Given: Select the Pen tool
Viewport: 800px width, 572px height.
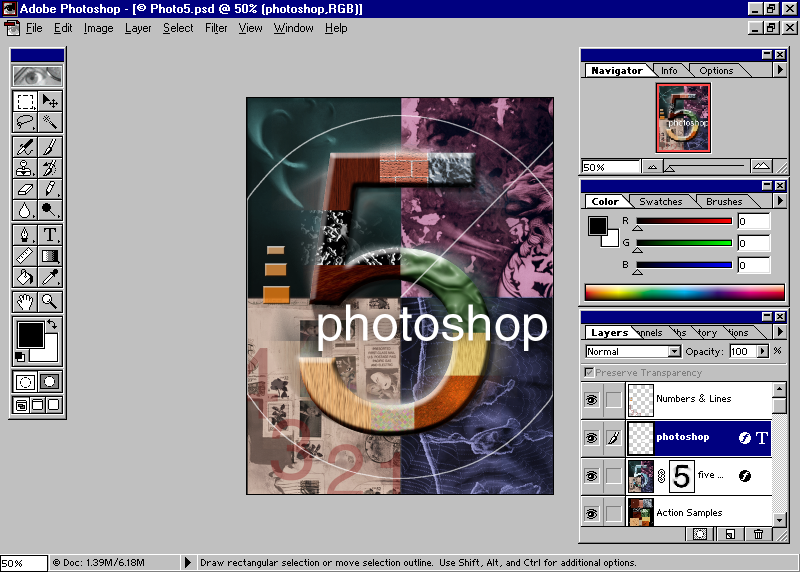Looking at the screenshot, I should coord(25,235).
